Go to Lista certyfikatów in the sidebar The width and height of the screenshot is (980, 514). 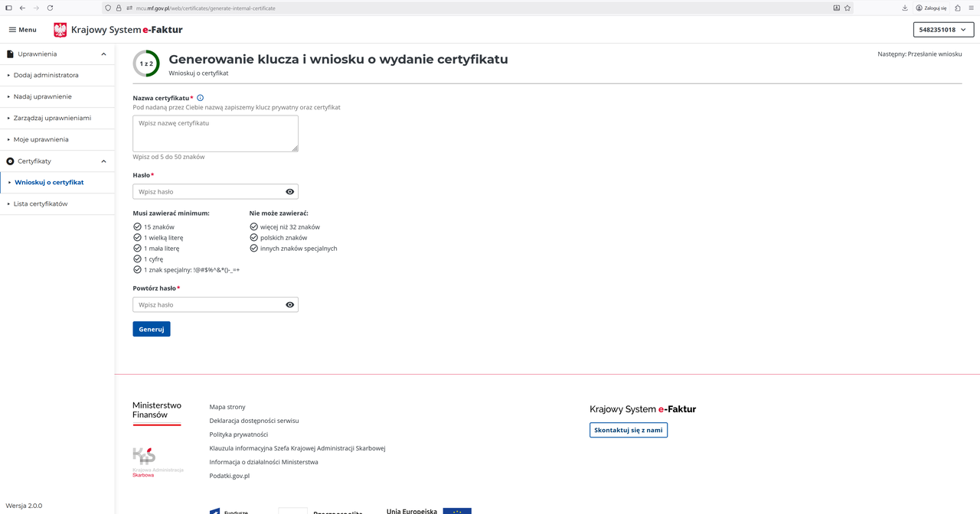(41, 204)
